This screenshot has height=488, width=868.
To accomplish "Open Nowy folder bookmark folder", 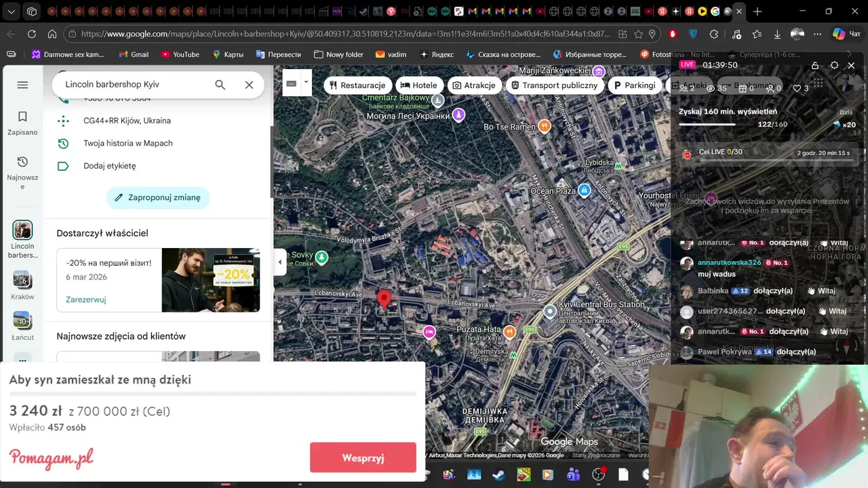I will 339,54.
